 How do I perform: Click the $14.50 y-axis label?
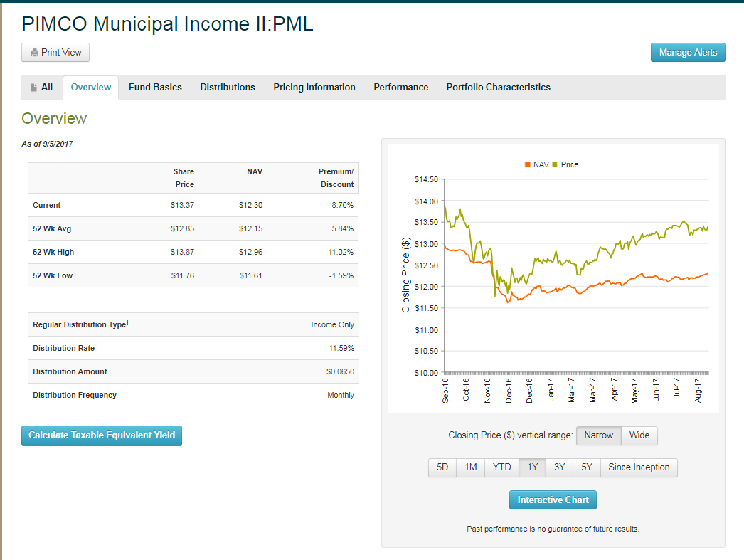click(x=426, y=179)
